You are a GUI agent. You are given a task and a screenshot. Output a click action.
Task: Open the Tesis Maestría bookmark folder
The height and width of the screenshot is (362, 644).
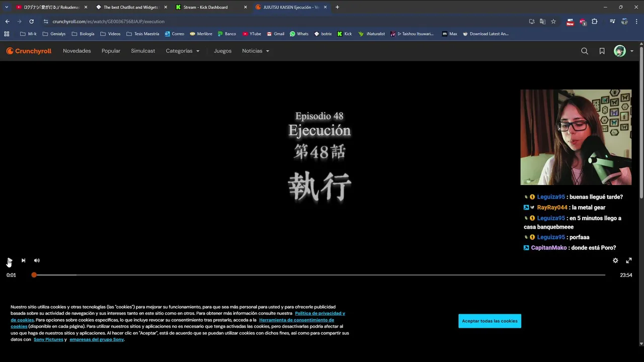[143, 34]
